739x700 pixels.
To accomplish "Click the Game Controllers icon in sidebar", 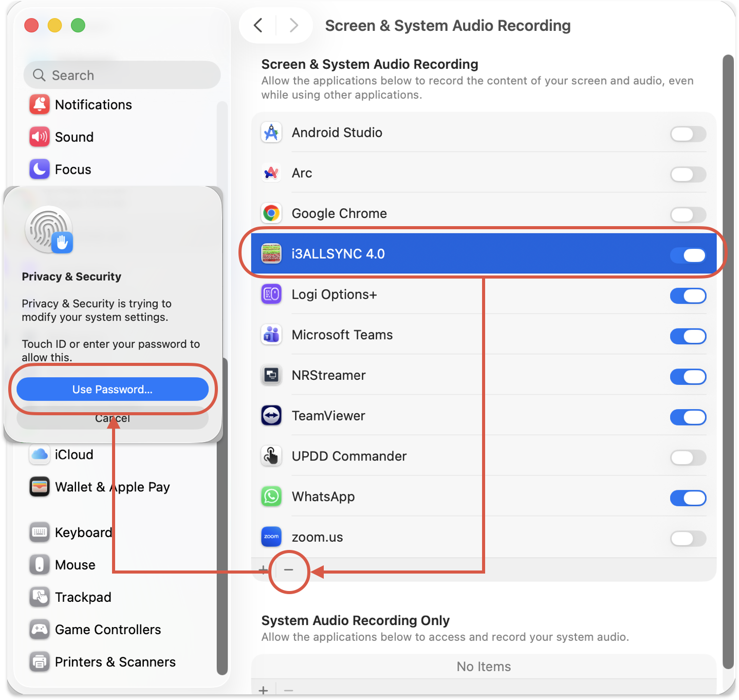I will [40, 630].
